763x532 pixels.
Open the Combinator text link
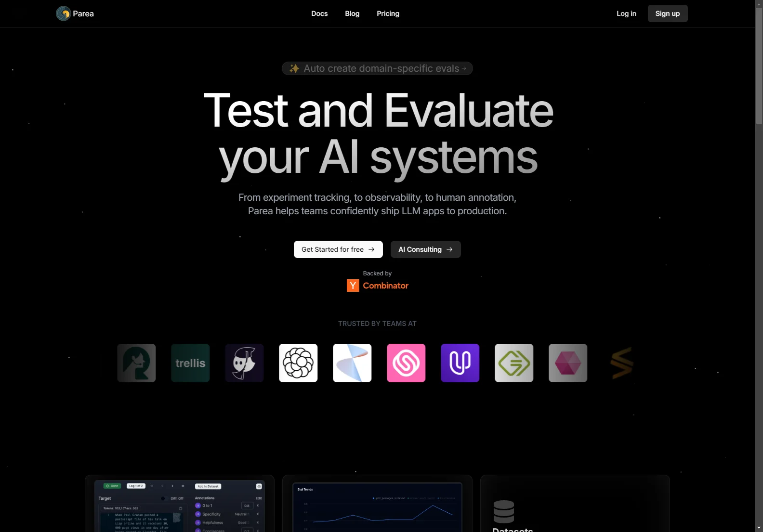[x=386, y=285]
